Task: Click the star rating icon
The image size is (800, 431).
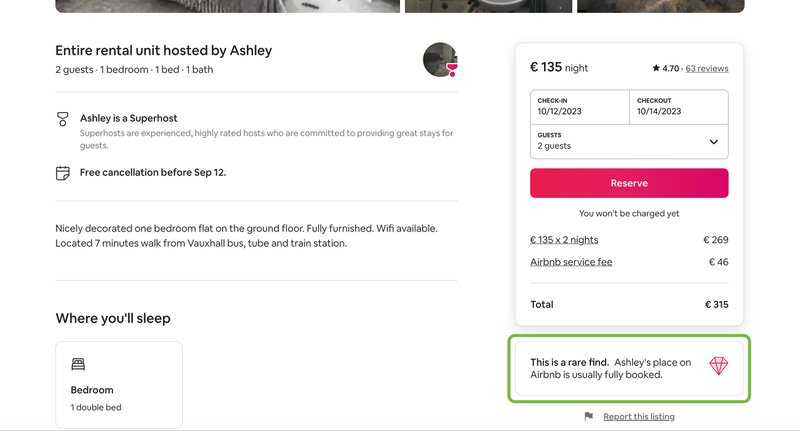Action: pos(655,69)
